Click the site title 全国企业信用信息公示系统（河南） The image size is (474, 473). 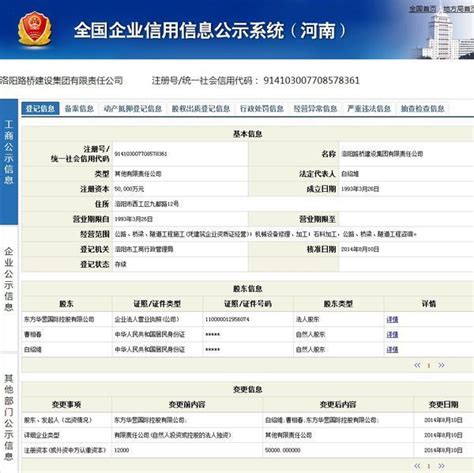pos(210,31)
